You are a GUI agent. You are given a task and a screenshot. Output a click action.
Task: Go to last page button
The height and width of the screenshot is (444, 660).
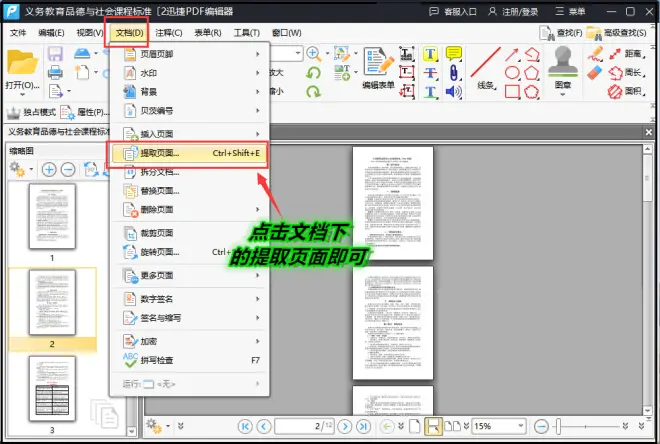364,426
